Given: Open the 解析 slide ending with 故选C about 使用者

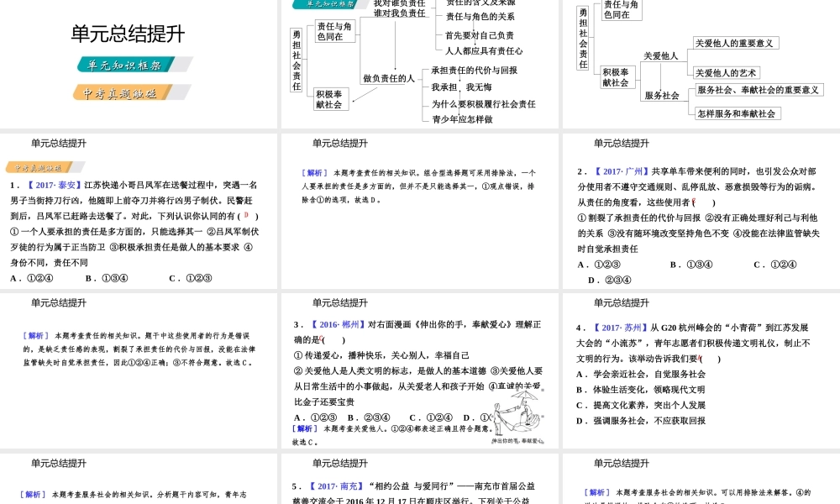Looking at the screenshot, I should pos(139,370).
